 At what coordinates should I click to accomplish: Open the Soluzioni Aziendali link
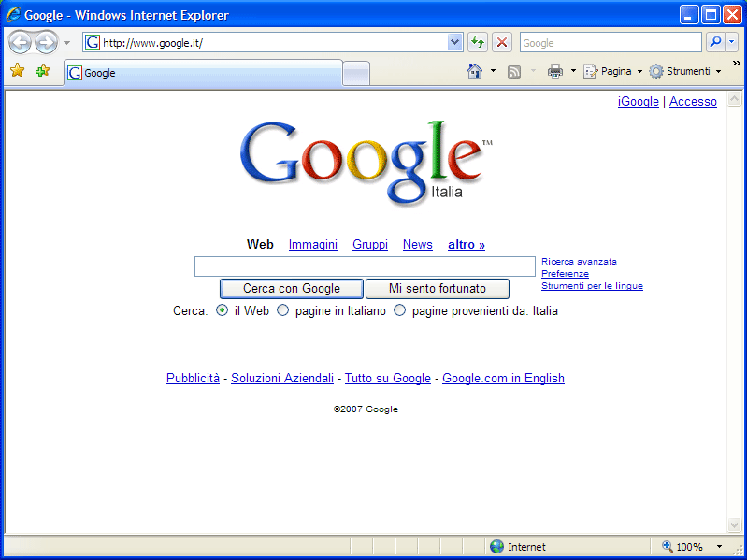[x=282, y=378]
